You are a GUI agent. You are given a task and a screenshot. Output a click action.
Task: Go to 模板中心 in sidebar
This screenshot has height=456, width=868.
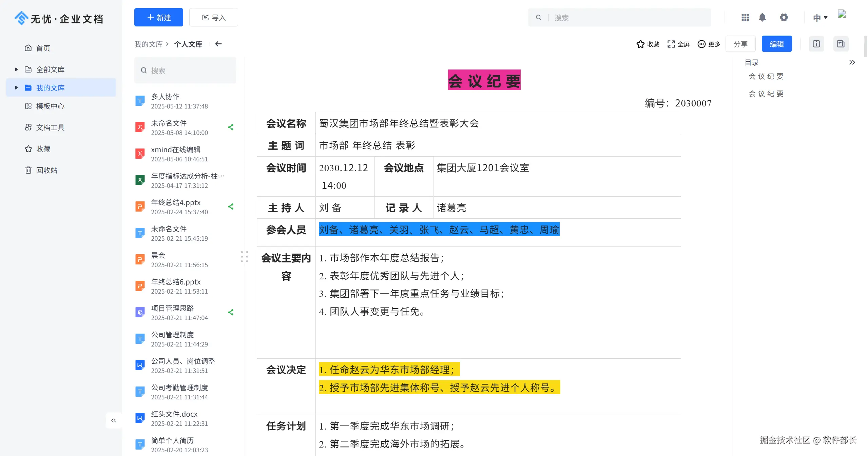click(50, 106)
